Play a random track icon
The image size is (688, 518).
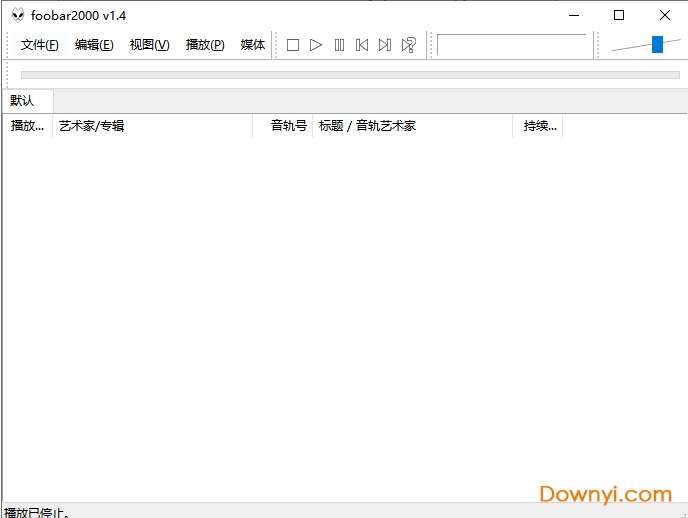click(x=408, y=45)
